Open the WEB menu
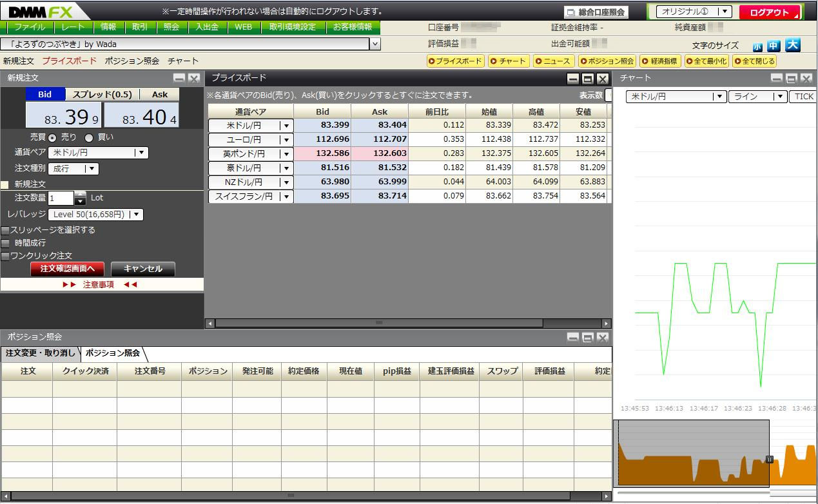Viewport: 818px width, 504px height. click(243, 27)
